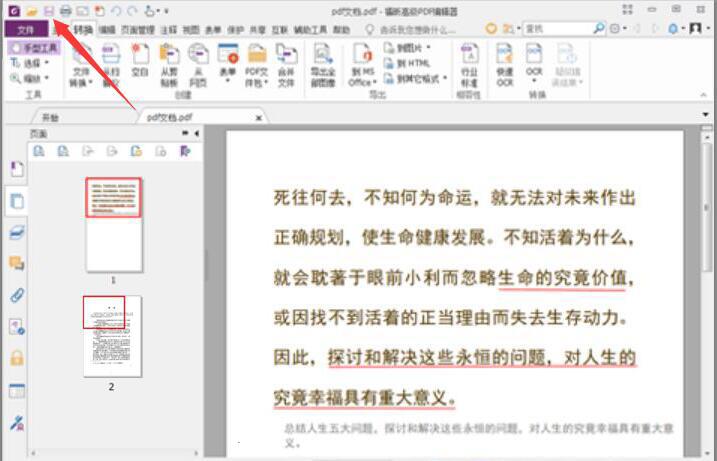This screenshot has width=717, height=461.
Task: Click the notification bell icon
Action: 673,29
